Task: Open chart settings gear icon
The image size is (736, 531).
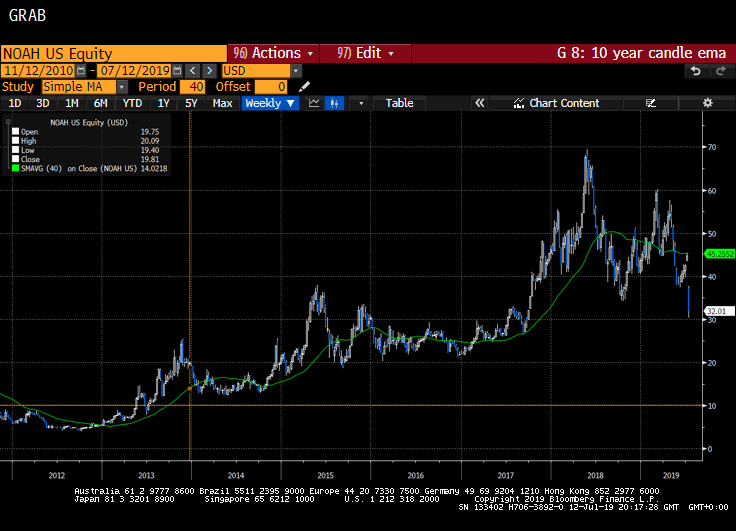Action: (x=707, y=103)
